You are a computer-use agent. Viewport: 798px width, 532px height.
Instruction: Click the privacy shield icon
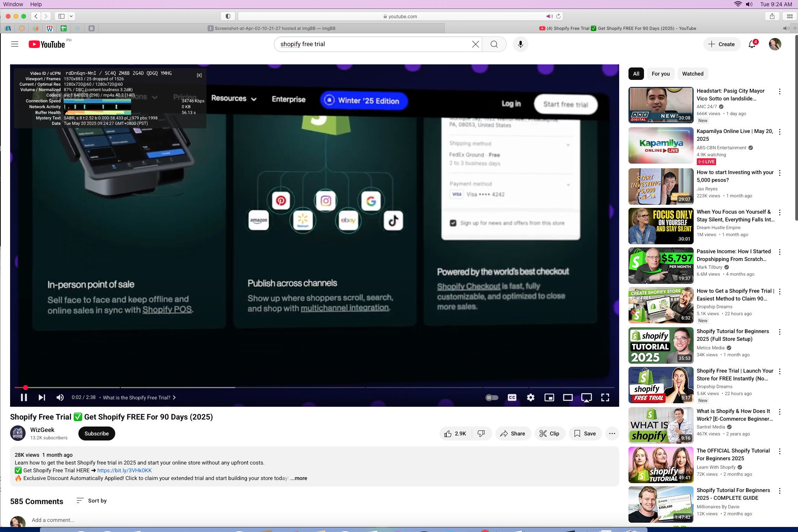click(228, 16)
